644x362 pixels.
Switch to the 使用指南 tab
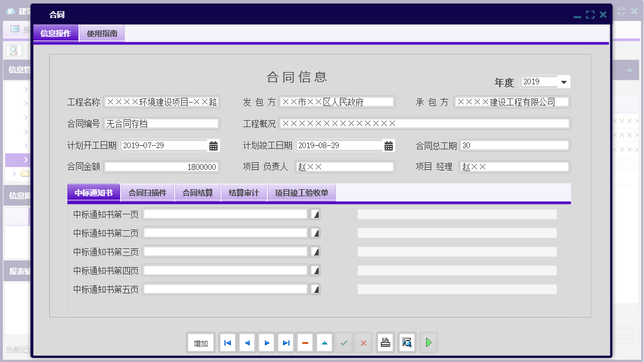(101, 33)
